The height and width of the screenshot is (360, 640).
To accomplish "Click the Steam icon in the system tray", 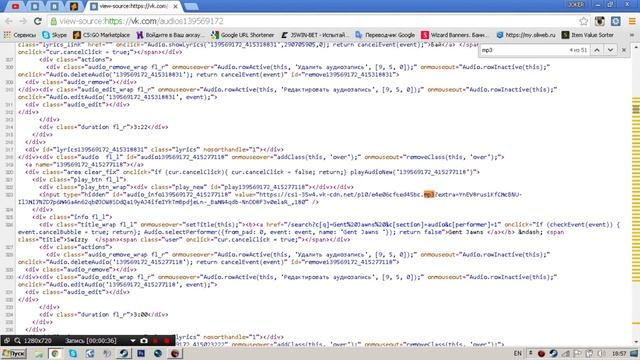I will point(553,353).
